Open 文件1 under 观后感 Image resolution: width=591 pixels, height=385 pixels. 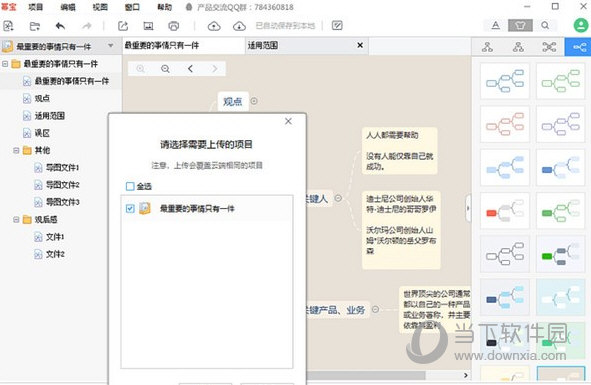pyautogui.click(x=55, y=237)
